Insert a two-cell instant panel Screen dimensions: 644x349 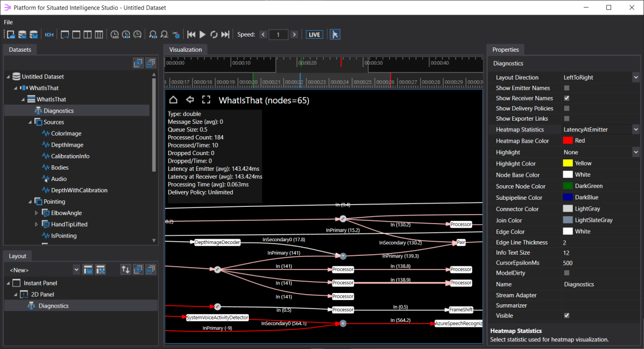[87, 34]
